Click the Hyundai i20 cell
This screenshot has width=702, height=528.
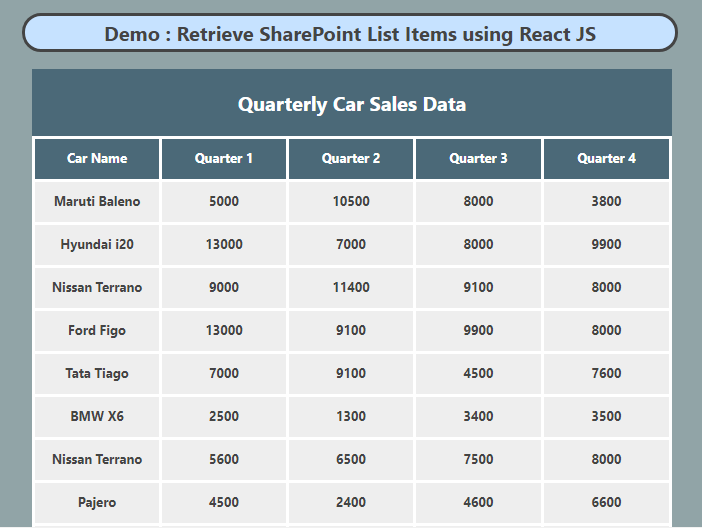coord(97,245)
